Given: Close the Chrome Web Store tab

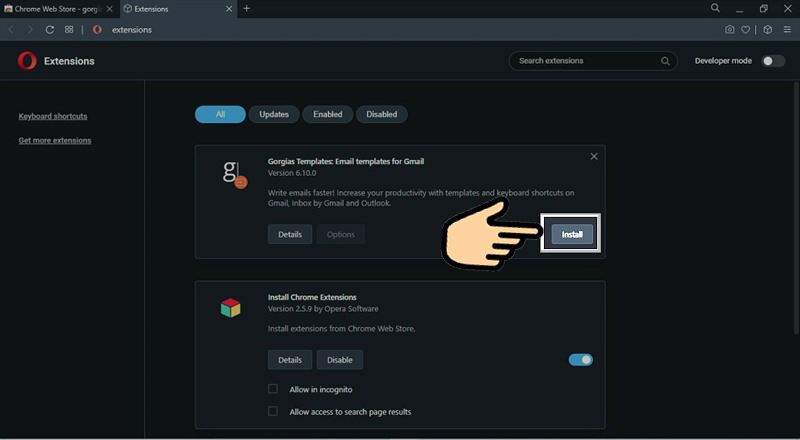Looking at the screenshot, I should pyautogui.click(x=109, y=9).
